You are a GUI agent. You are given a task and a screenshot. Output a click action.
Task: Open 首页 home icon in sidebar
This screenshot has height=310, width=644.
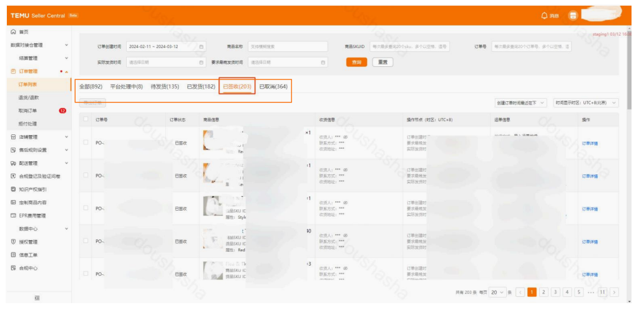pyautogui.click(x=13, y=32)
